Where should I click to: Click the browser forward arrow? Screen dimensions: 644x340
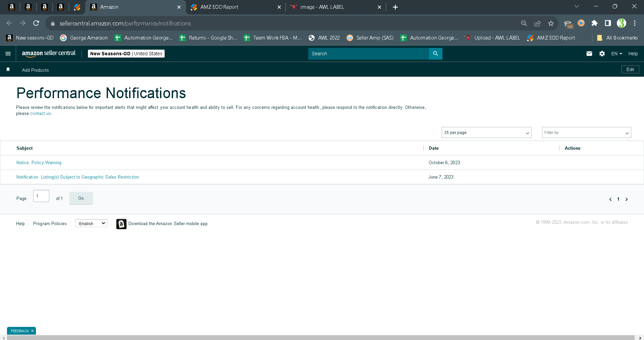coord(23,23)
